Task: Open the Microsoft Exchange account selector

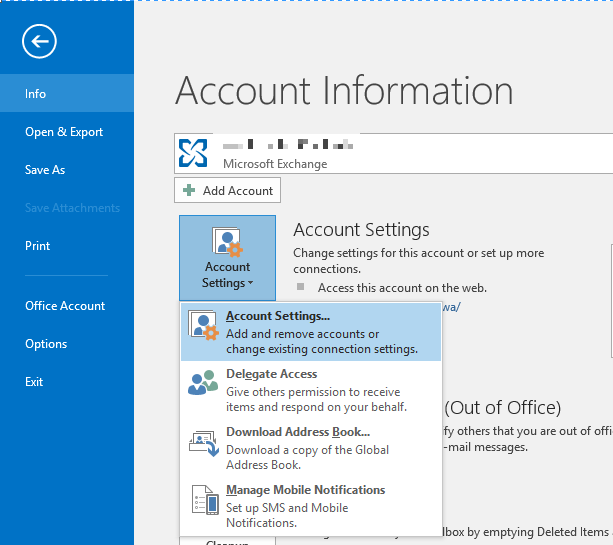Action: click(x=393, y=153)
